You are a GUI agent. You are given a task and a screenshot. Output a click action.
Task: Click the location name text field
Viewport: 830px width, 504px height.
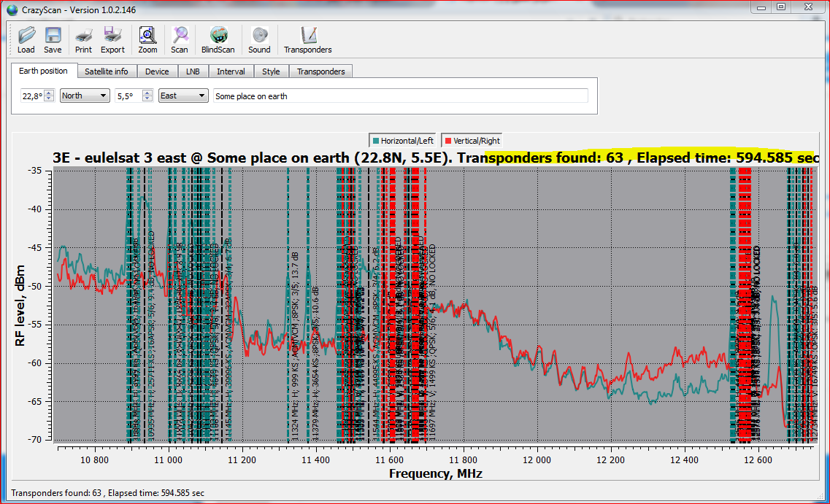coord(400,96)
